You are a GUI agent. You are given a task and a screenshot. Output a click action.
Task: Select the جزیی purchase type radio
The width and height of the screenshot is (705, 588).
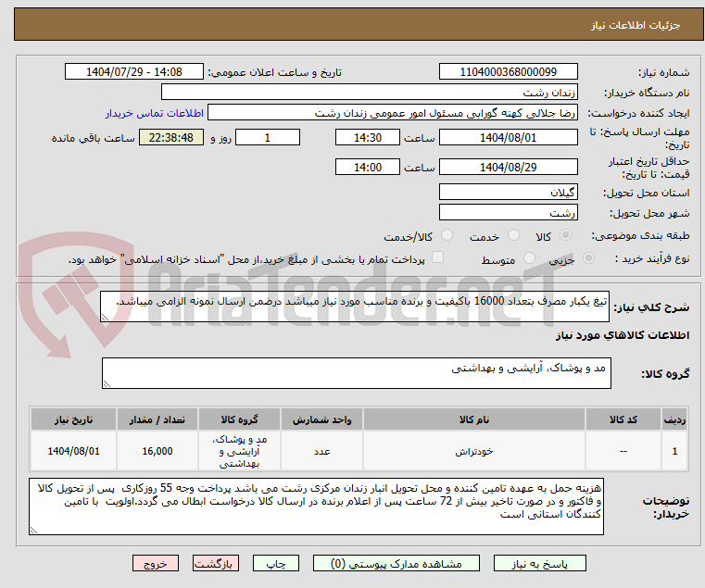(588, 258)
